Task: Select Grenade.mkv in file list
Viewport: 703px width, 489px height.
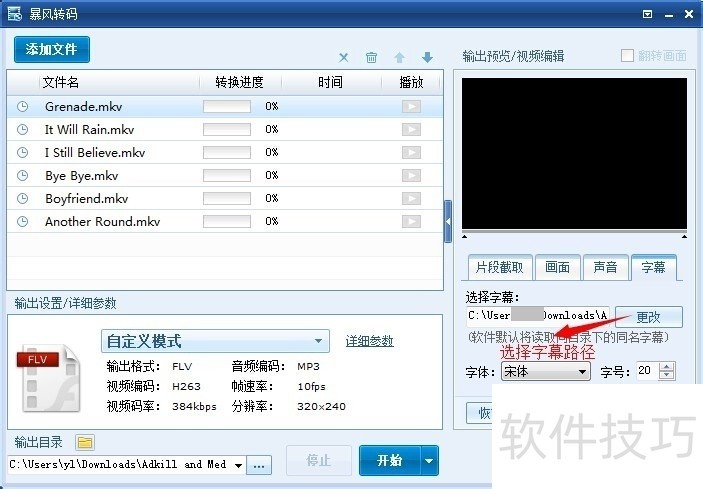Action: (x=225, y=107)
